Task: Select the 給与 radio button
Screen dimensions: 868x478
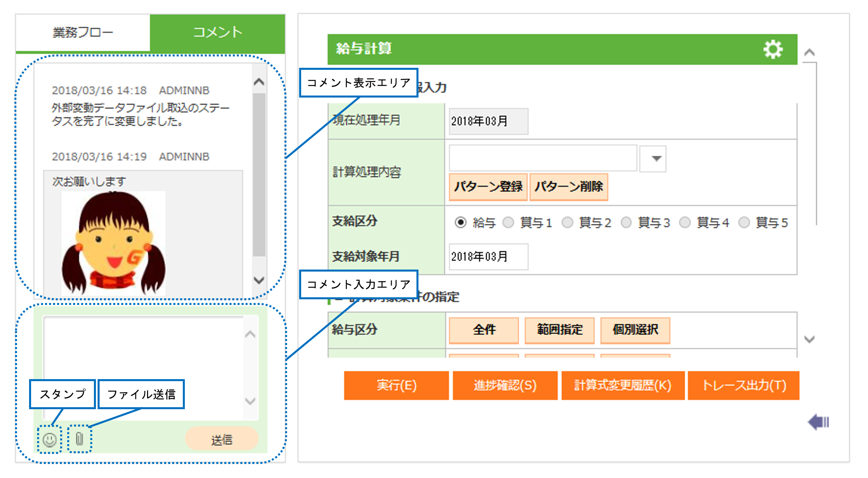Action: (x=460, y=222)
